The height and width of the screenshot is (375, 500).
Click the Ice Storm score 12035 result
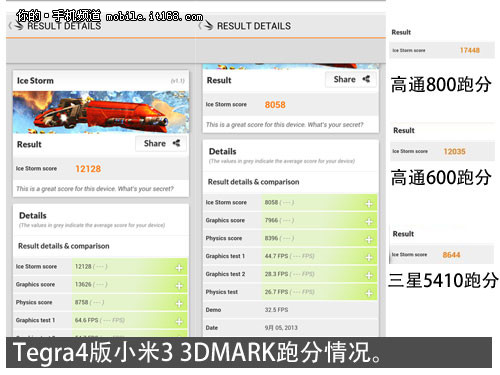442,151
